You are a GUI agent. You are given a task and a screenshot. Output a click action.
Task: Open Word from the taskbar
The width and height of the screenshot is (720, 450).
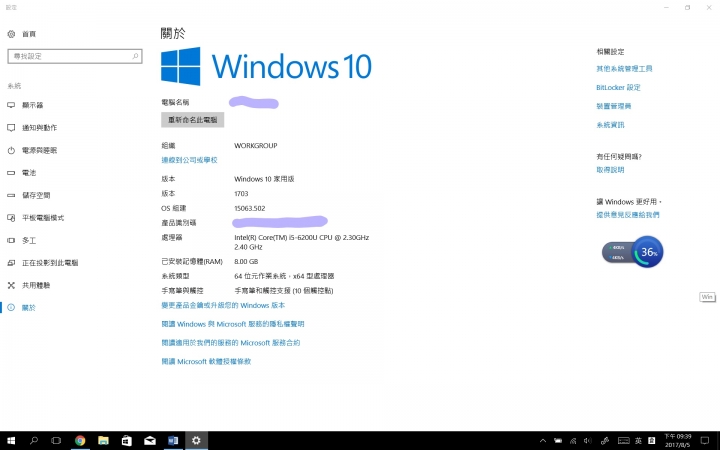pos(173,441)
